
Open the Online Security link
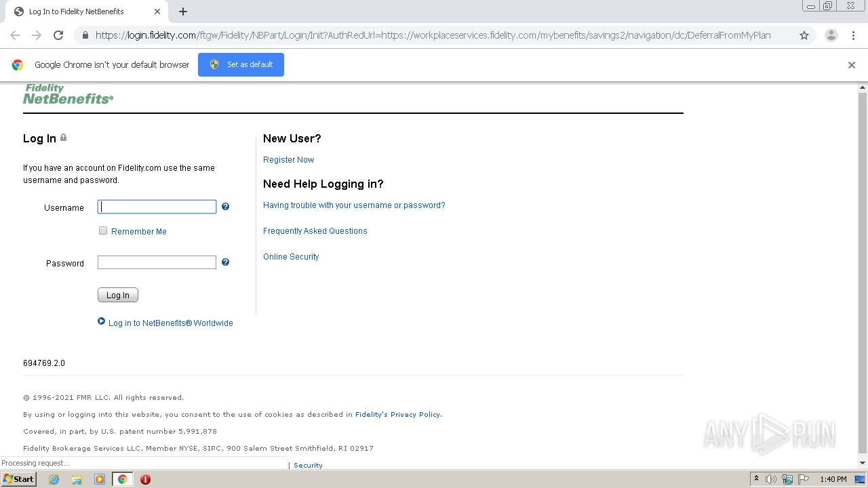coord(291,257)
